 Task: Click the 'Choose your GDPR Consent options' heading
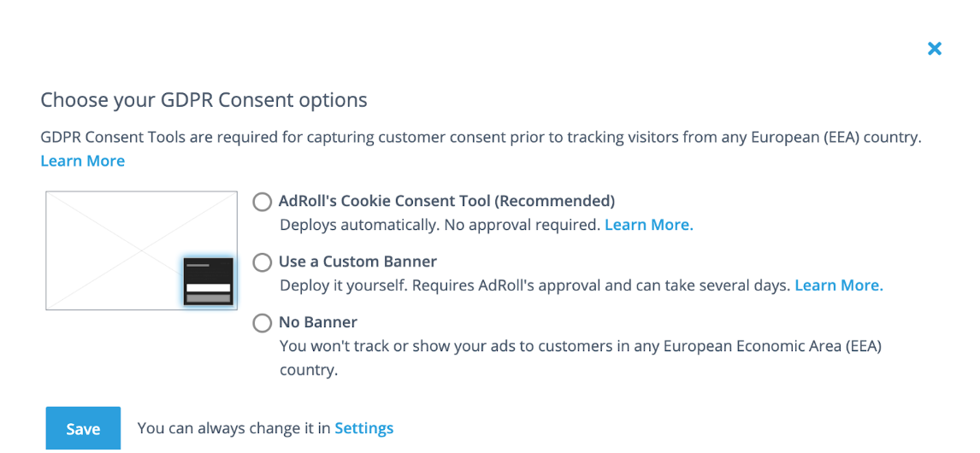click(x=204, y=100)
